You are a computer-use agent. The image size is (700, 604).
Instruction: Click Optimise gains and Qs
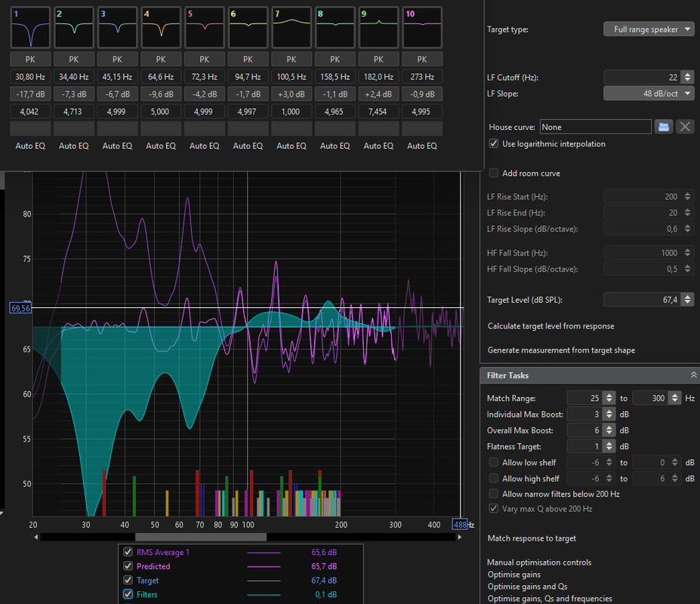click(x=527, y=587)
